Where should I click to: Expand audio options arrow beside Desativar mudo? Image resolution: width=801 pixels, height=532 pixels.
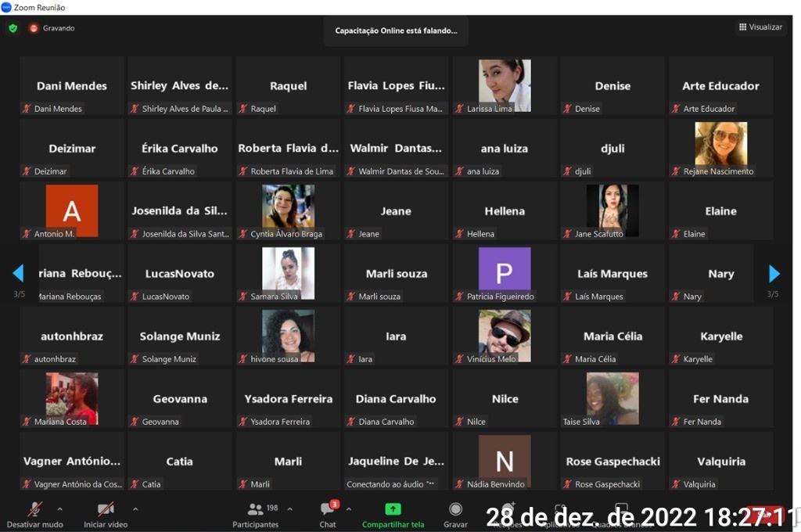click(x=60, y=509)
